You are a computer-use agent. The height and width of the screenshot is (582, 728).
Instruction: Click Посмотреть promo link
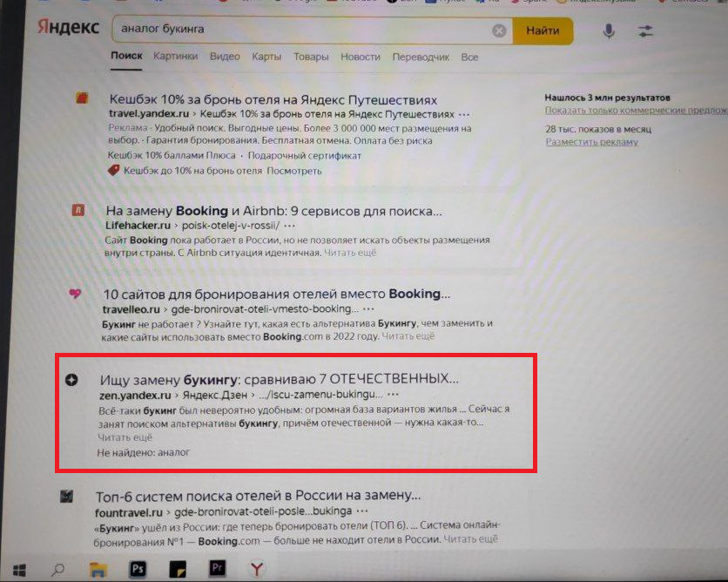pos(293,171)
